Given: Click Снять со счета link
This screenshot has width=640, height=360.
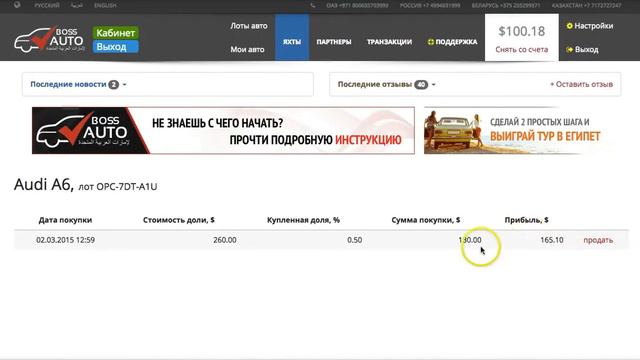Looking at the screenshot, I should pyautogui.click(x=521, y=49).
